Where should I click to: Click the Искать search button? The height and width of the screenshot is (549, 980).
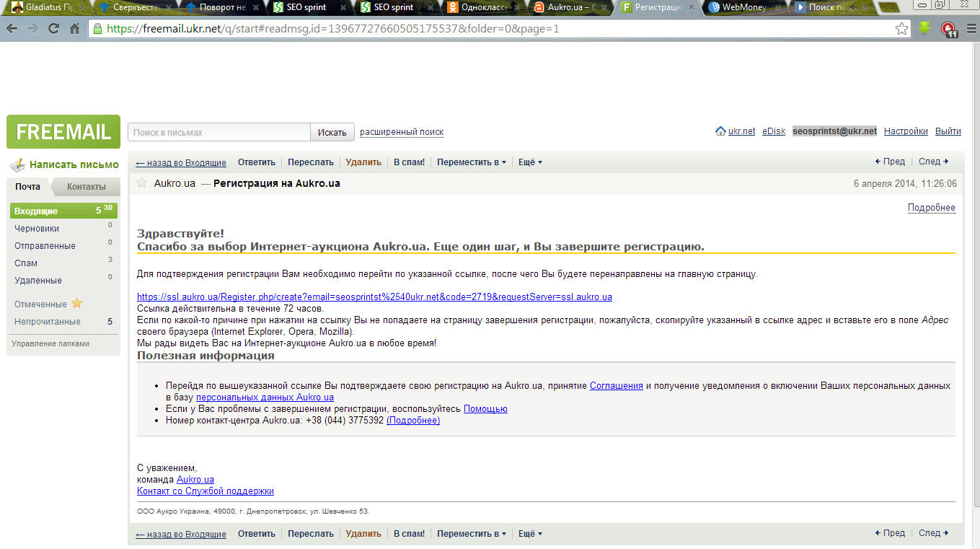click(x=332, y=132)
